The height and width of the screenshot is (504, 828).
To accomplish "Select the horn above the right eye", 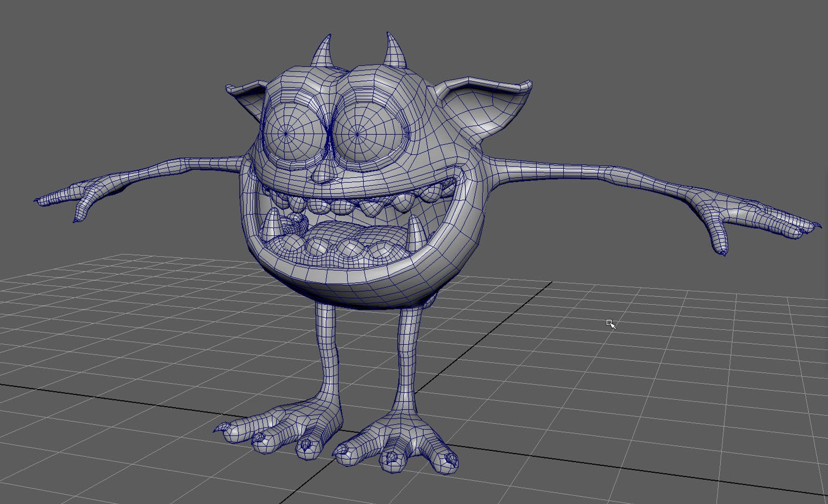I will click(x=395, y=50).
